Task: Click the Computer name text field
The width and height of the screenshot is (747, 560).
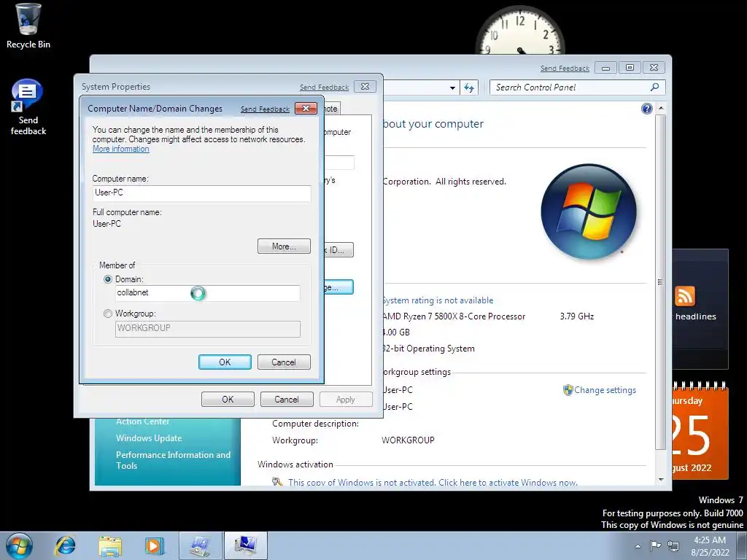Action: [202, 192]
